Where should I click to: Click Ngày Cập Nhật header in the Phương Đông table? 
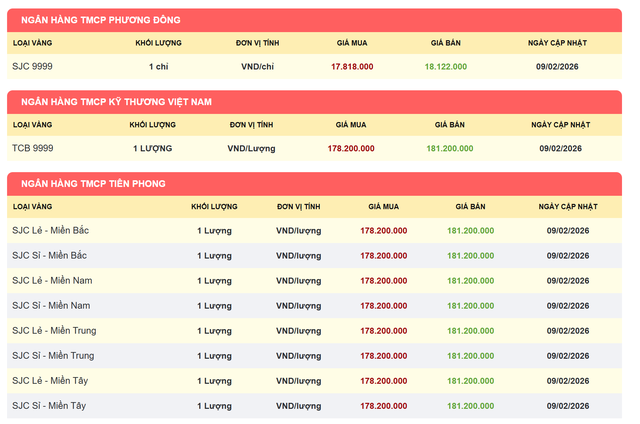click(x=557, y=43)
